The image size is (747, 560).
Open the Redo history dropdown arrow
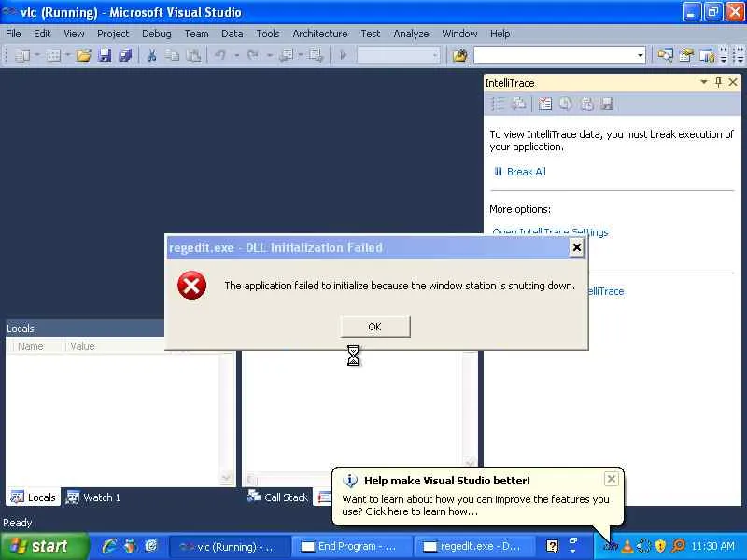click(269, 56)
